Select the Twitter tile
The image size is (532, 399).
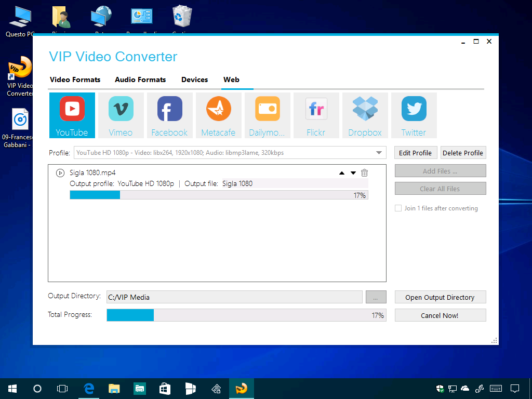(x=414, y=115)
